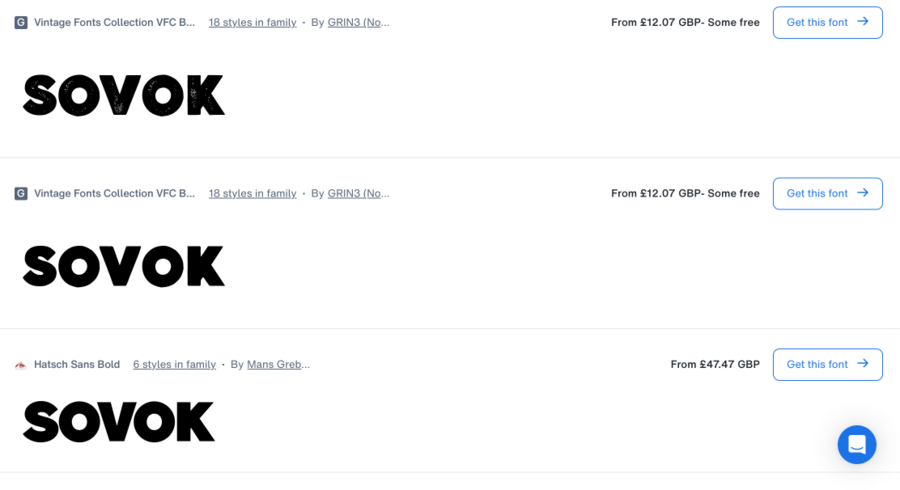This screenshot has height=490, width=900.
Task: Open the GRIN3 foundry link for the clean Vintage SOVOK font
Action: 358,193
